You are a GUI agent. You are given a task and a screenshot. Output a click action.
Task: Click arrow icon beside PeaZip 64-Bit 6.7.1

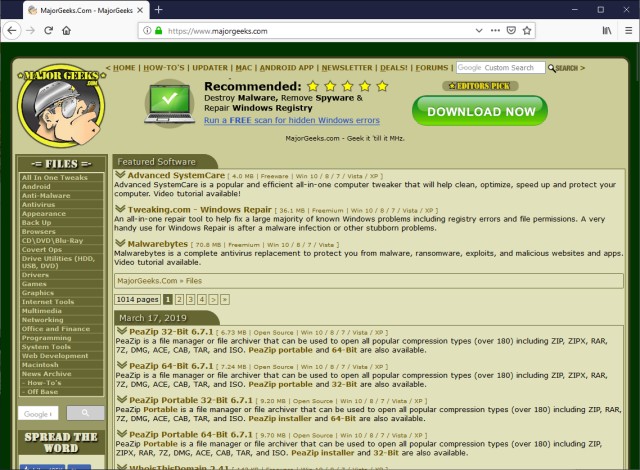click(x=122, y=365)
